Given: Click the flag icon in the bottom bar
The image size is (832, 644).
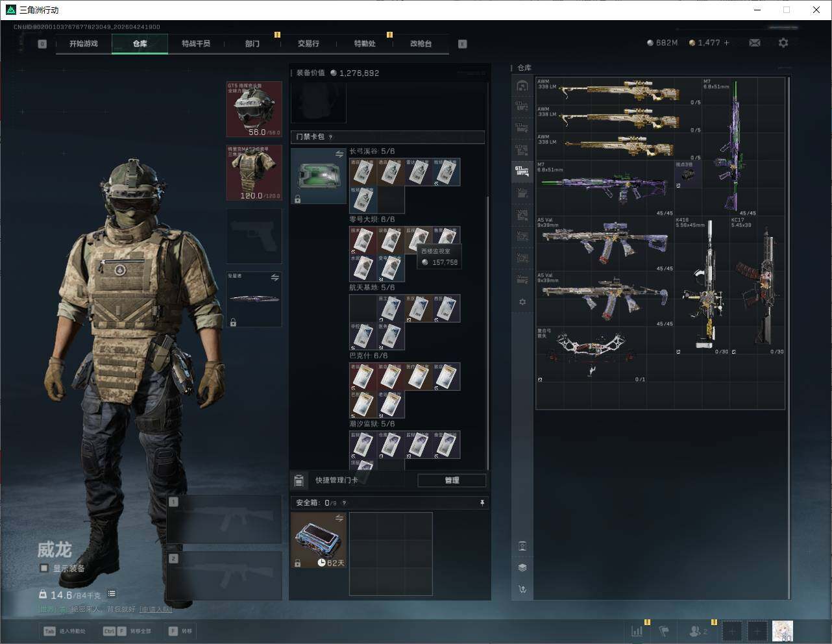Looking at the screenshot, I should pos(664,630).
